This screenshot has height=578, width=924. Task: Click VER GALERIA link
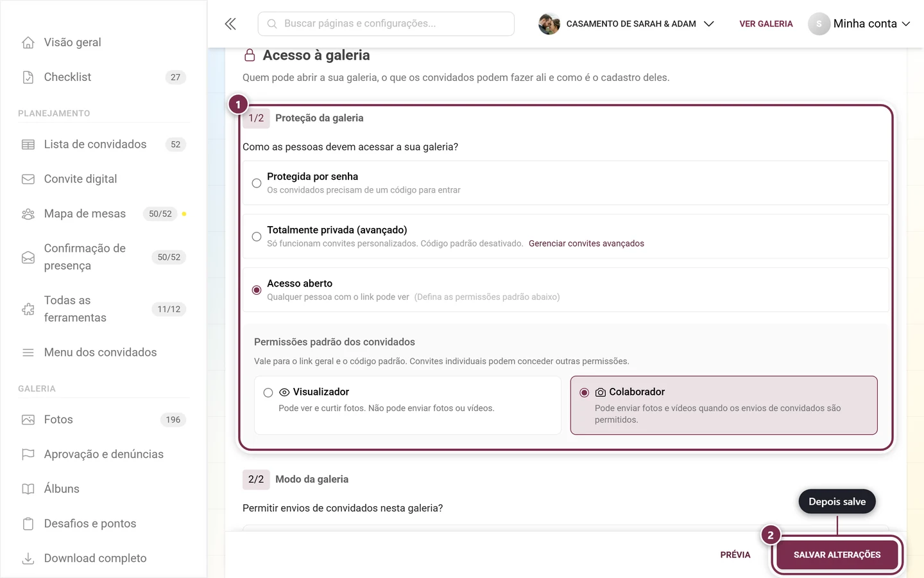click(x=766, y=24)
